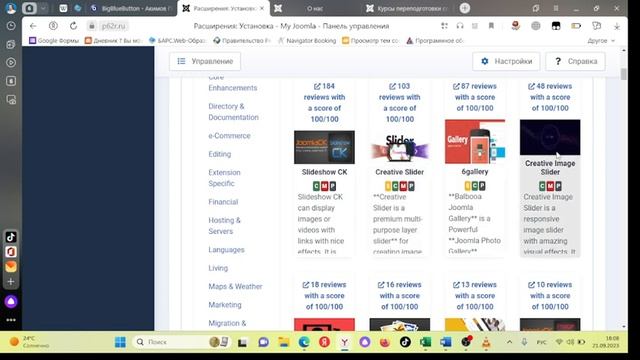
Task: Switch to the BigBlueButton tab
Action: point(131,8)
